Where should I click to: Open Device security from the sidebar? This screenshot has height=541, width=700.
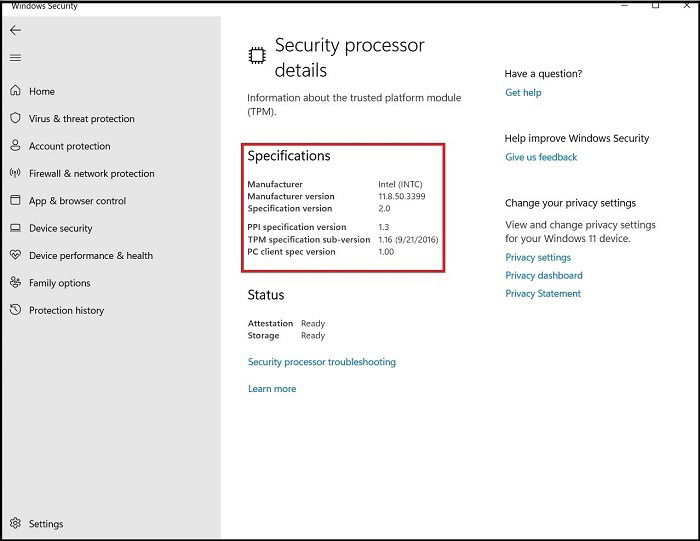(x=61, y=228)
